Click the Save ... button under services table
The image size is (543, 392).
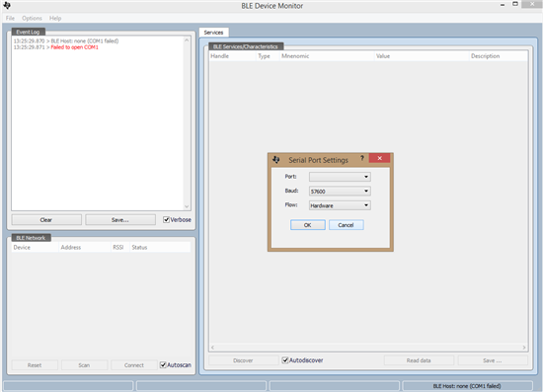pyautogui.click(x=493, y=360)
